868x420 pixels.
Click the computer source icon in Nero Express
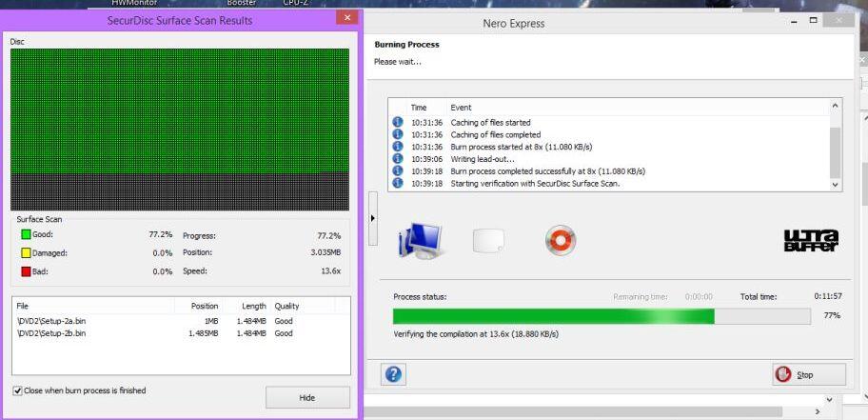tap(420, 242)
